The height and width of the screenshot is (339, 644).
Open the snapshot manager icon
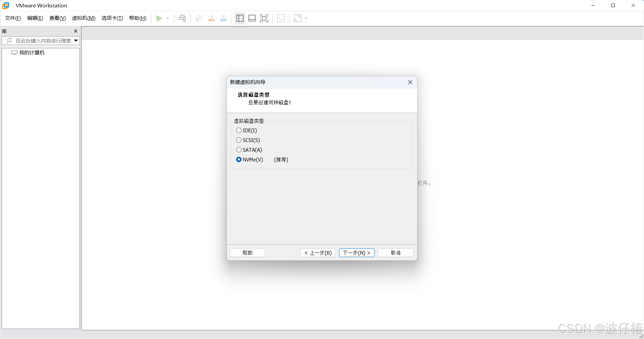click(x=223, y=18)
